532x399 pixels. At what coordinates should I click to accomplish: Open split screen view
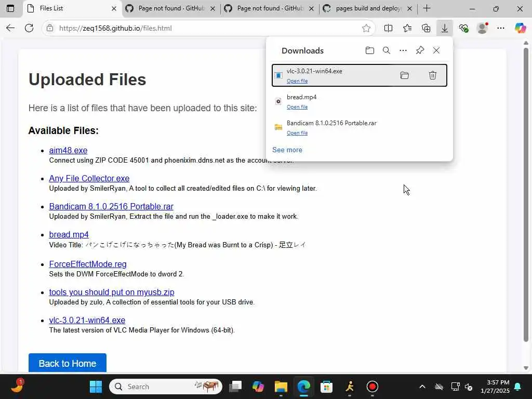(388, 28)
